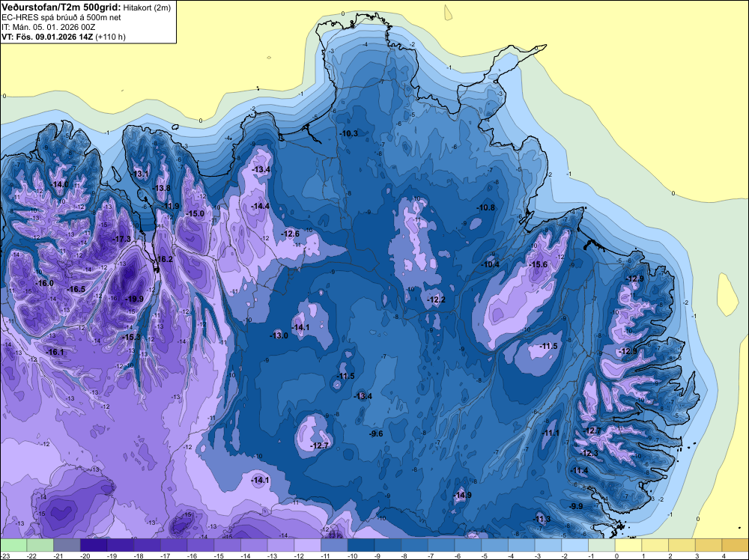Click the valid time 'VT: Fös. 09.01.2026 14Z'
This screenshot has width=749, height=560.
[48, 37]
